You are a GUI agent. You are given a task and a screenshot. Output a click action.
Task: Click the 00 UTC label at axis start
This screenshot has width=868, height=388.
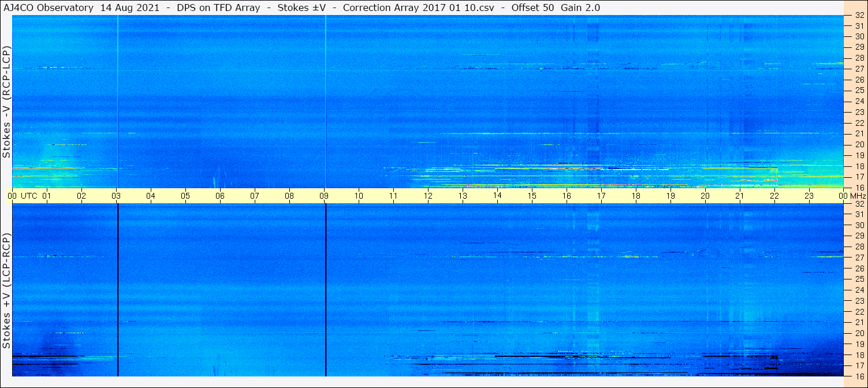tap(23, 196)
